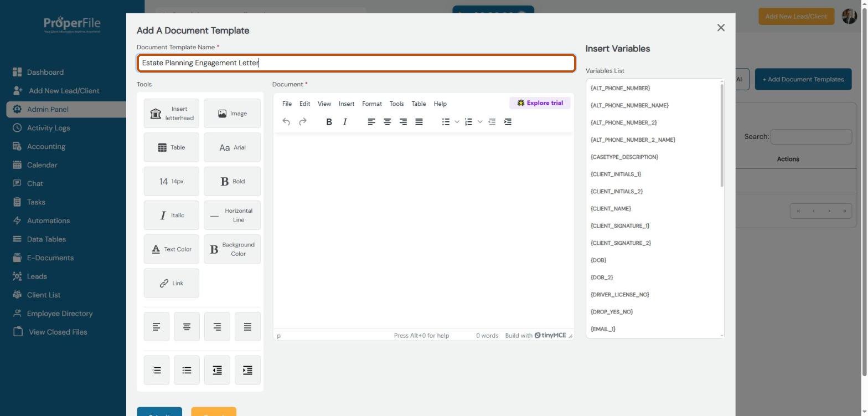Toggle italic in the editor toolbar
The image size is (868, 416).
click(345, 122)
